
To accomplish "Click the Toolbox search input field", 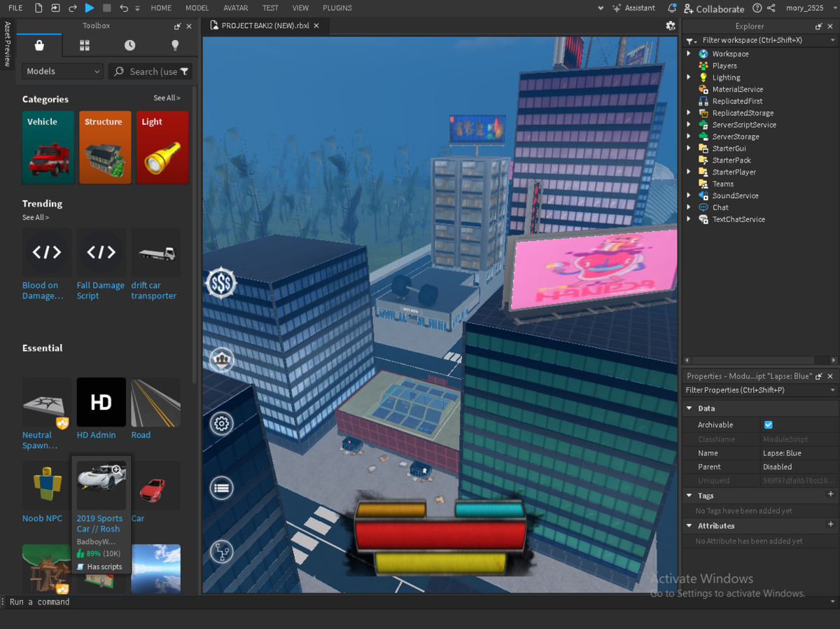I will click(x=150, y=71).
